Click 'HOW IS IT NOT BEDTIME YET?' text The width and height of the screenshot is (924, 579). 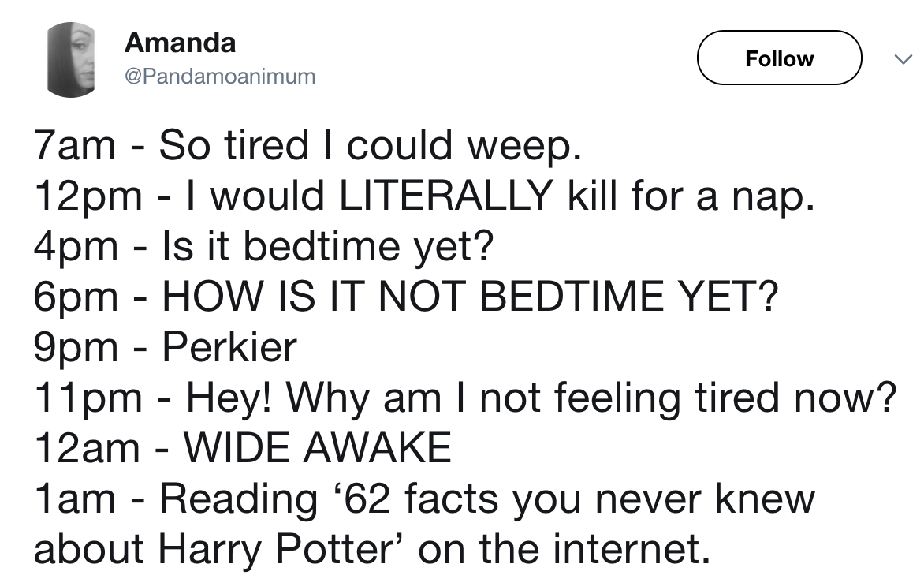click(x=469, y=297)
